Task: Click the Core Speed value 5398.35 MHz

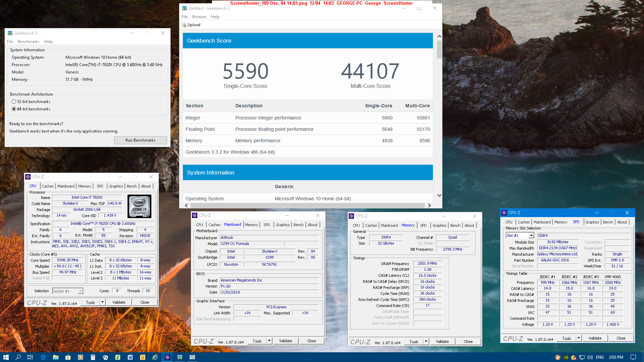Action: pyautogui.click(x=67, y=260)
